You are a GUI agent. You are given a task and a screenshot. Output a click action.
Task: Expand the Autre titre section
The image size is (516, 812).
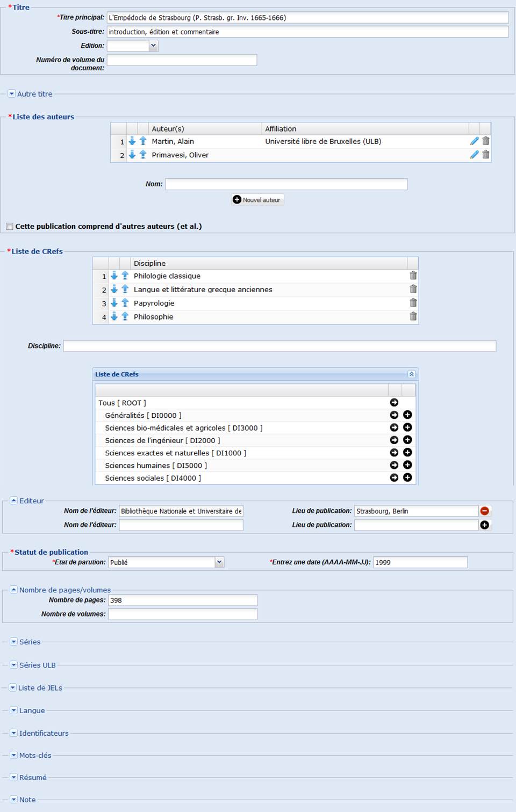click(x=12, y=93)
